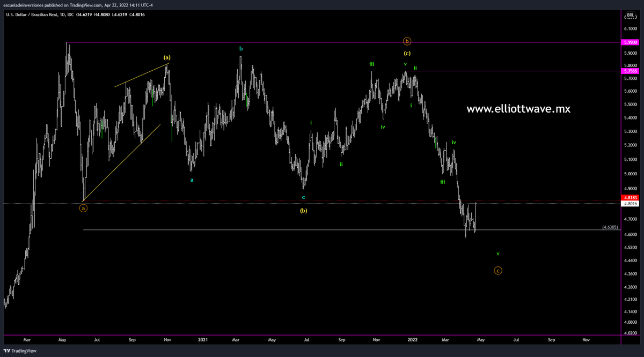Select the yellow (b) wave label
Image resolution: width=644 pixels, height=357 pixels.
(x=304, y=211)
